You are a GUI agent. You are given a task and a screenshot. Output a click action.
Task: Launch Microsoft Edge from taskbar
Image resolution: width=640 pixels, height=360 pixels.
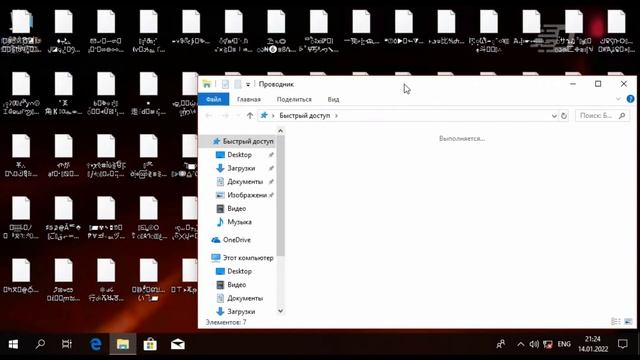pyautogui.click(x=96, y=344)
